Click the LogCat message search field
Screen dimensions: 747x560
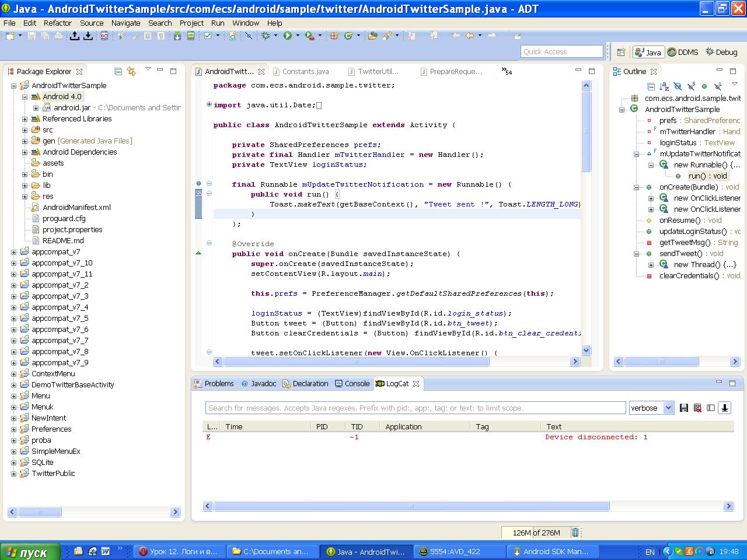point(416,408)
